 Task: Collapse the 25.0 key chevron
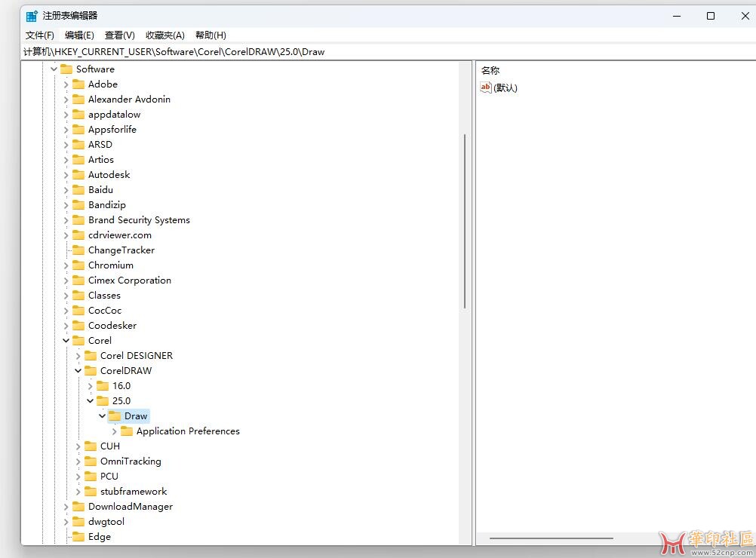click(90, 401)
